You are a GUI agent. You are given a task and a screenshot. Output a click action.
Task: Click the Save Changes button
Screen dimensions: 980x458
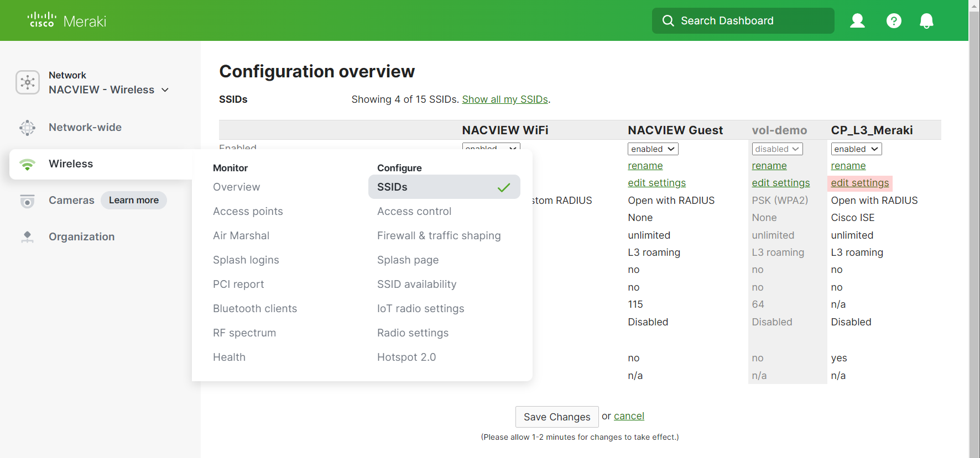(557, 417)
